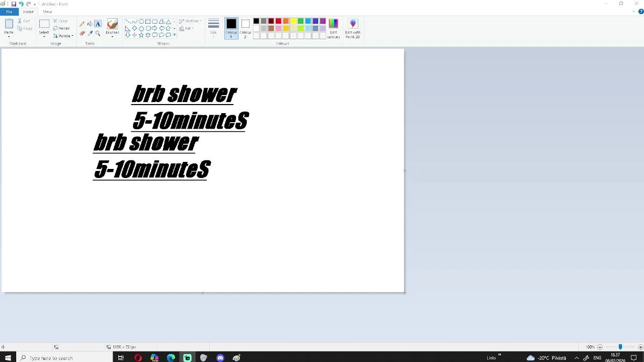This screenshot has height=362, width=644.
Task: Open the File menu
Action: (9, 12)
